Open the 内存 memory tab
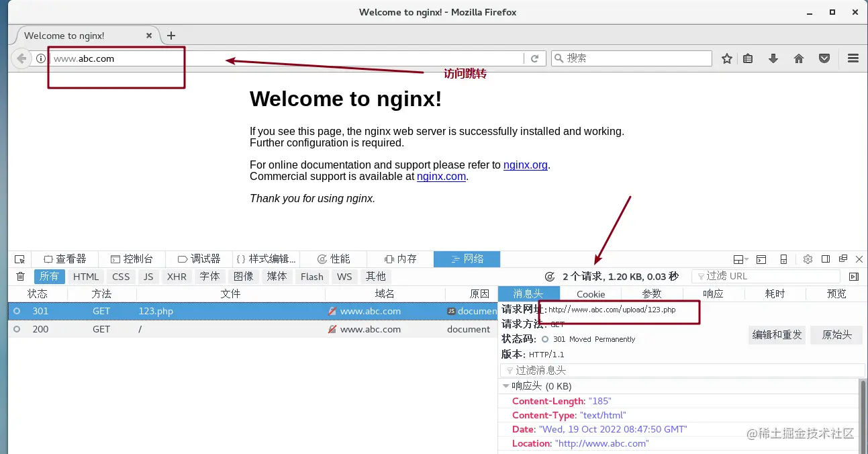 click(x=401, y=259)
